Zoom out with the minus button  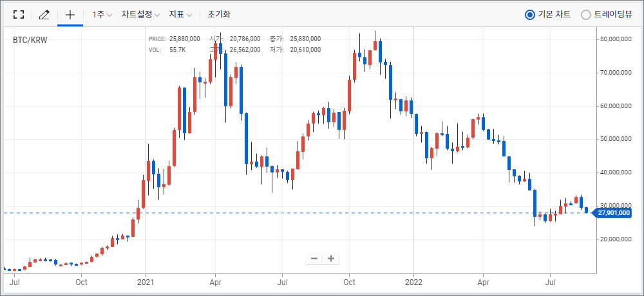coord(314,259)
